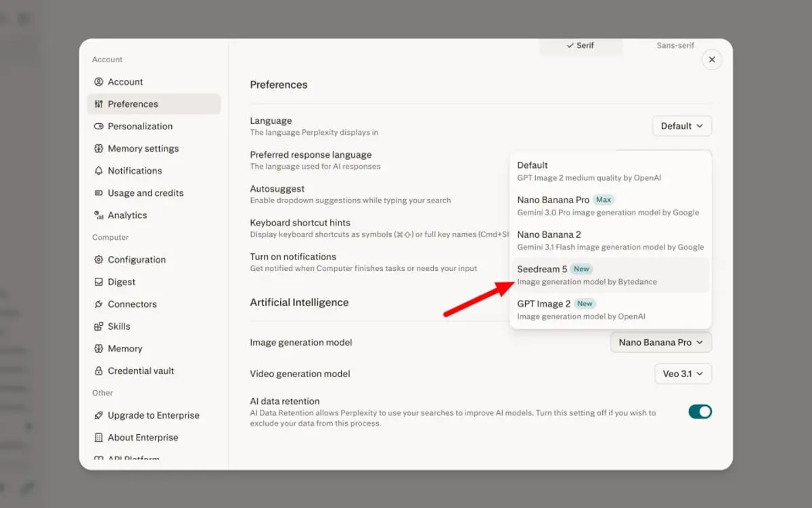Click the Connectors plug icon

(x=99, y=305)
